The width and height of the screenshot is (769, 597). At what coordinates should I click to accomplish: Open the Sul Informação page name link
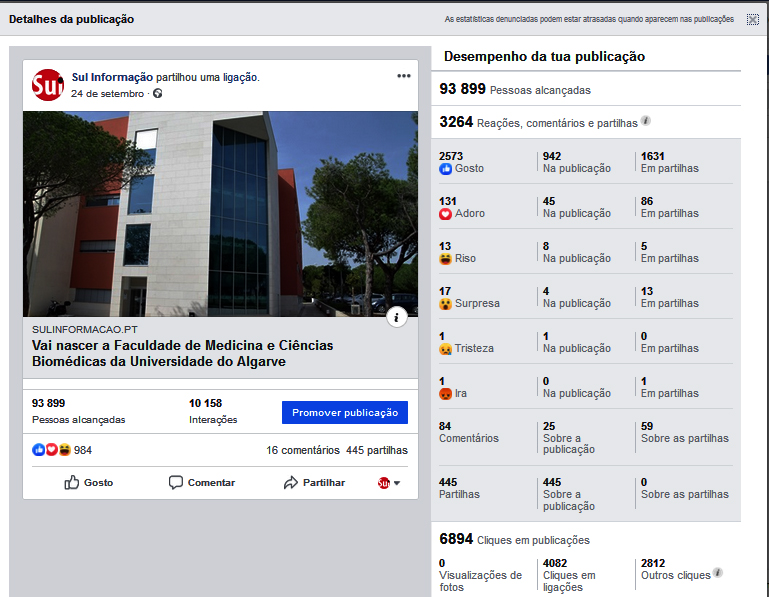click(112, 77)
